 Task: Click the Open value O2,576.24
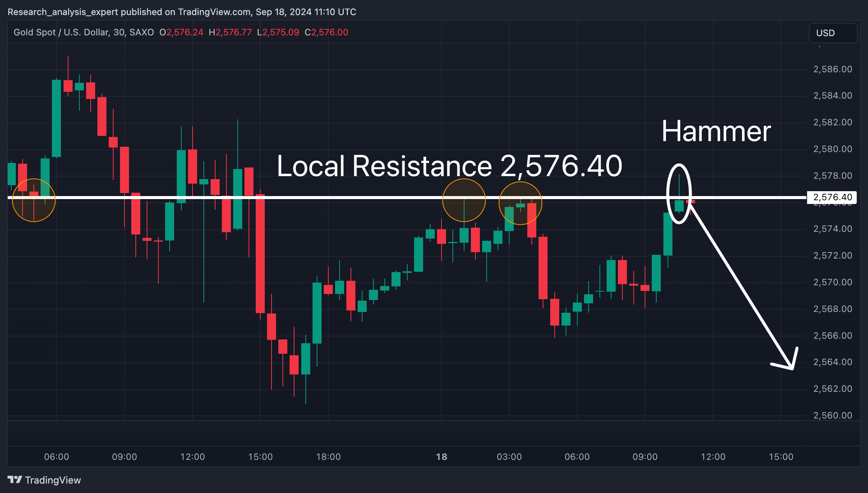[181, 32]
